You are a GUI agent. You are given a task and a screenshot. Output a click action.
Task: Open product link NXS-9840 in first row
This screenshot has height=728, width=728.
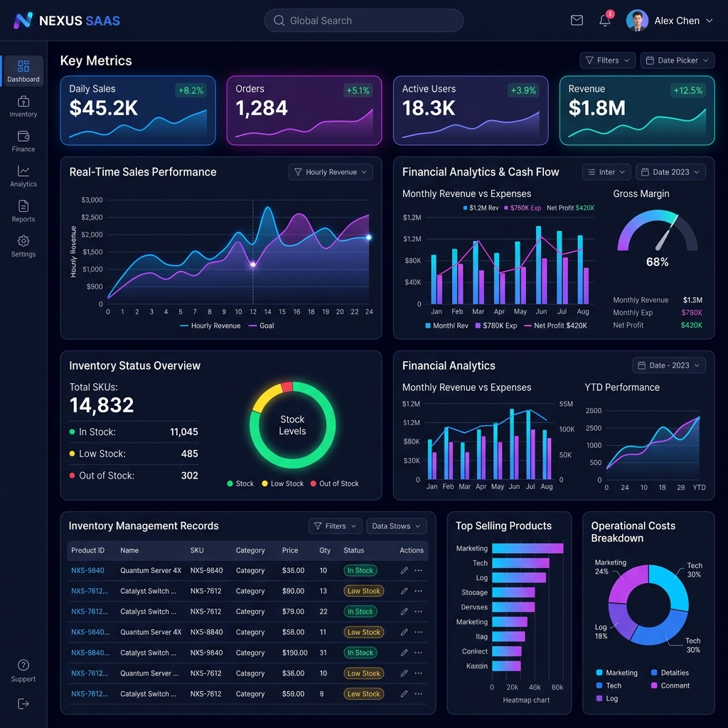point(87,571)
